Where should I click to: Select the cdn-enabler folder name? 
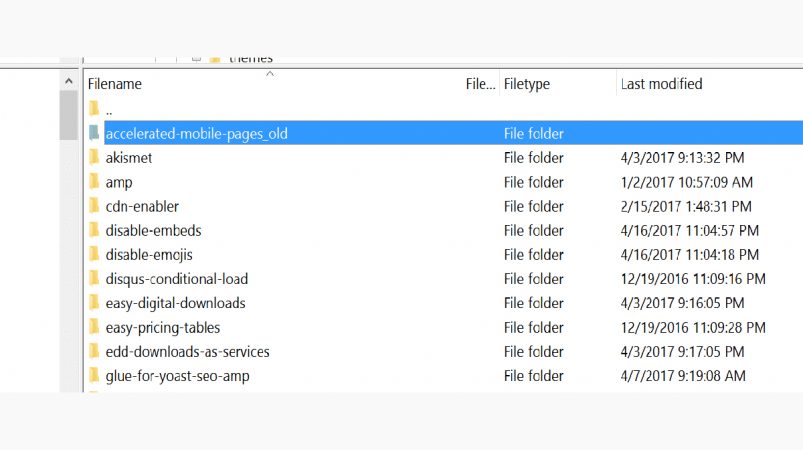(142, 206)
